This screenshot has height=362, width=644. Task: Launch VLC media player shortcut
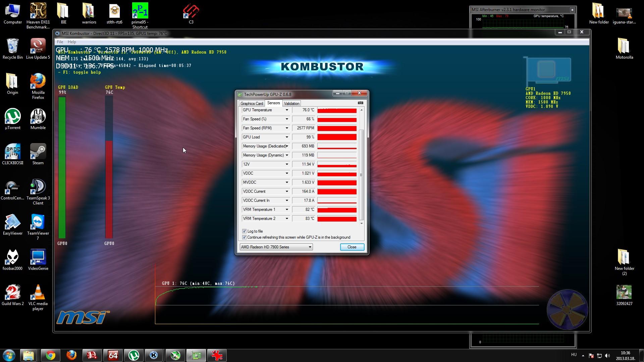point(38,297)
